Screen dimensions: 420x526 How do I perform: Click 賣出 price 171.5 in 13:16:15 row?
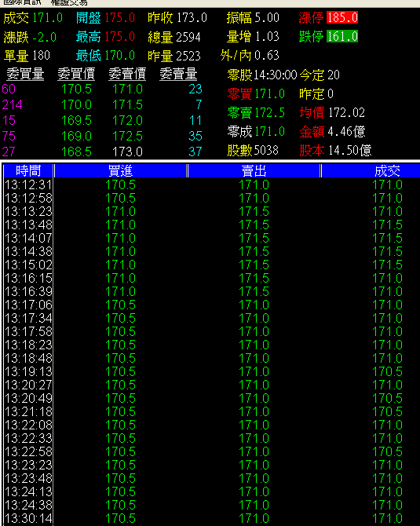[254, 278]
